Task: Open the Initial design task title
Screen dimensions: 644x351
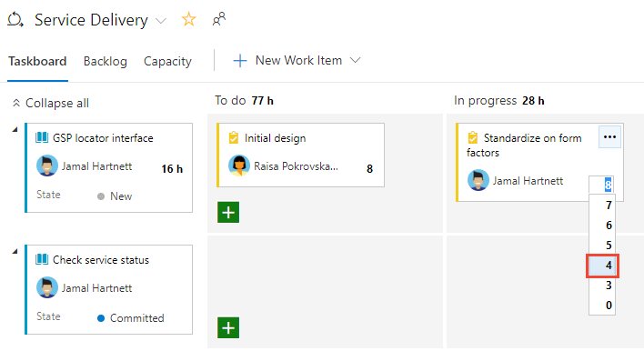Action: coord(276,138)
